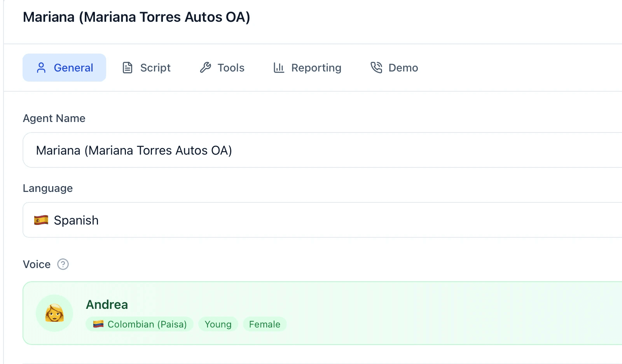The width and height of the screenshot is (622, 364).
Task: Click the person icon on General tab
Action: coord(41,68)
